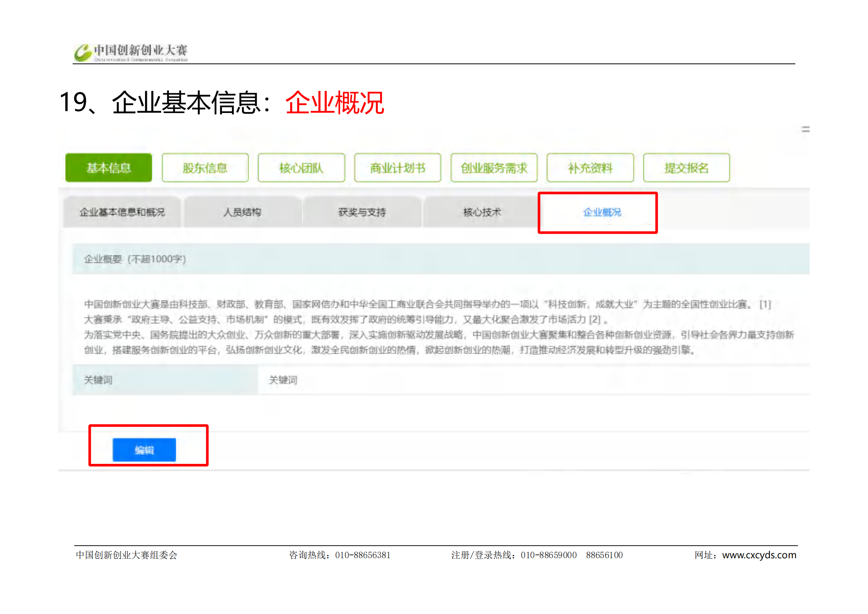Image resolution: width=868 pixels, height=614 pixels.
Task: Click the 企业概要 (不超1000字) section header
Action: pos(135,259)
